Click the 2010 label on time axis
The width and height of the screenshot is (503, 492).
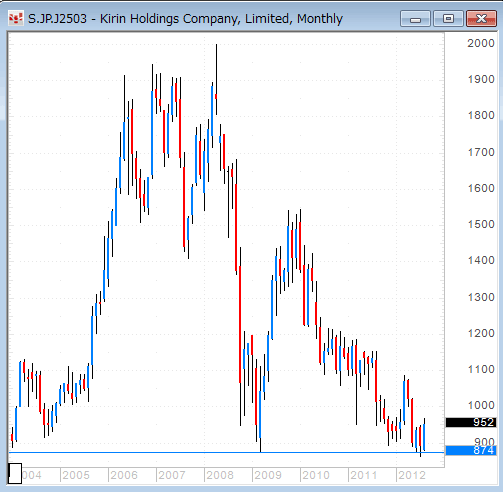(x=316, y=475)
